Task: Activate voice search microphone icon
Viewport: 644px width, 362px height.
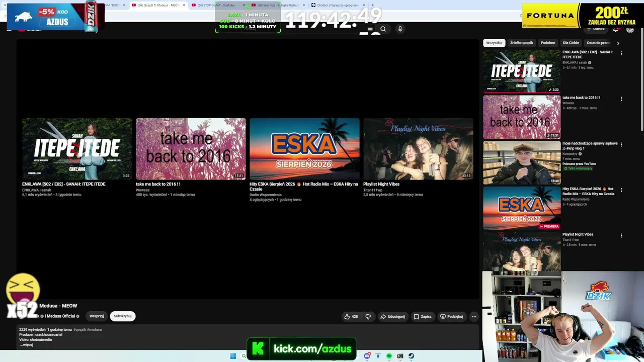Action: 400,29
